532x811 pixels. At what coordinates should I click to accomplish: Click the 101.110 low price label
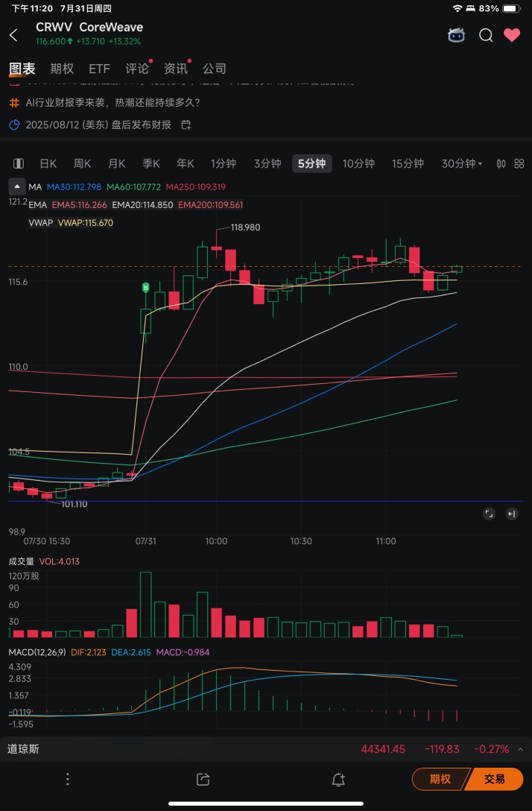tap(75, 504)
